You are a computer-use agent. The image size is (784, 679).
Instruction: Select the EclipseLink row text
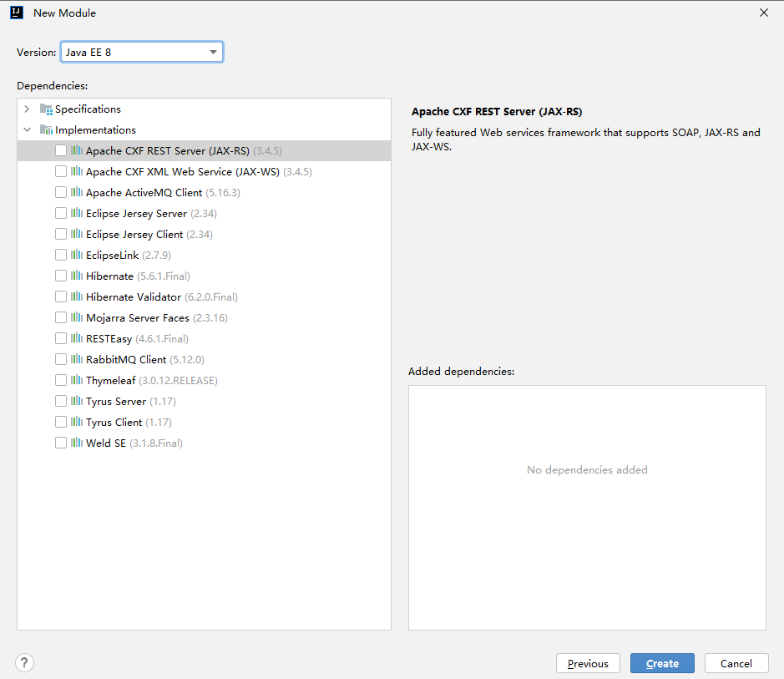point(129,256)
